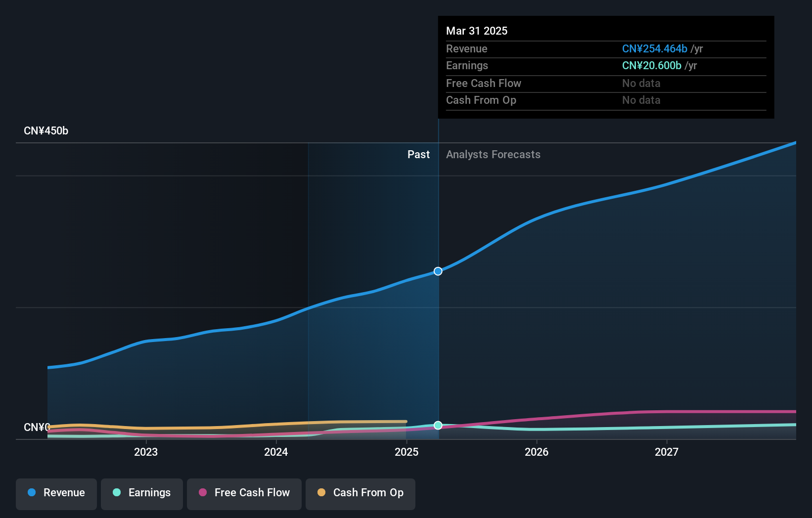Click the 'Cash From Op' tooltip row label

tap(481, 100)
